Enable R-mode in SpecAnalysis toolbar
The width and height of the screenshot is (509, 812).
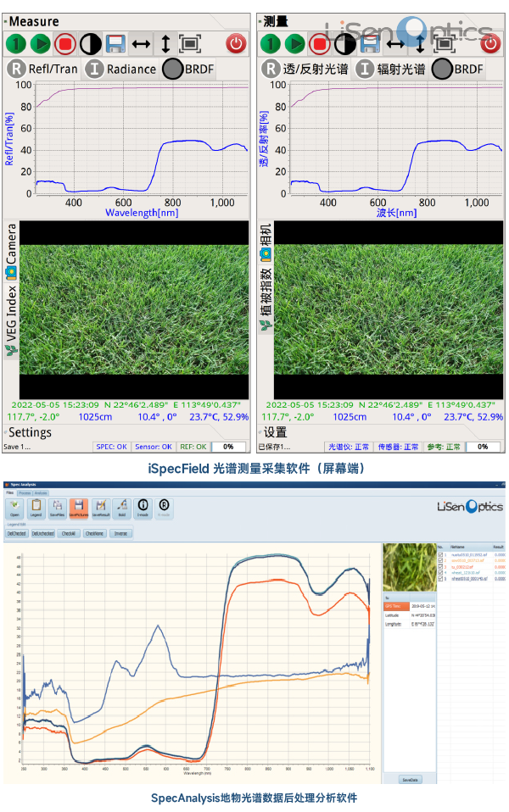164,508
